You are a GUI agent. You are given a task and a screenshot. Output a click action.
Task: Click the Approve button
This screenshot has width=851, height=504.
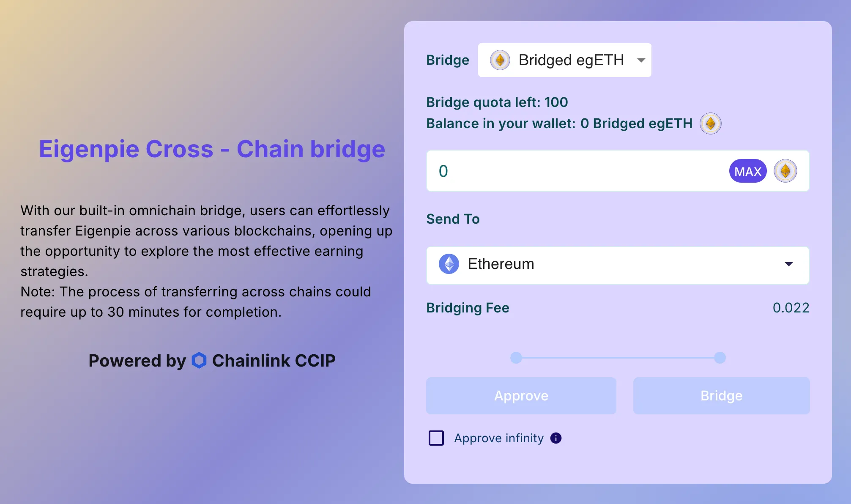[521, 396]
